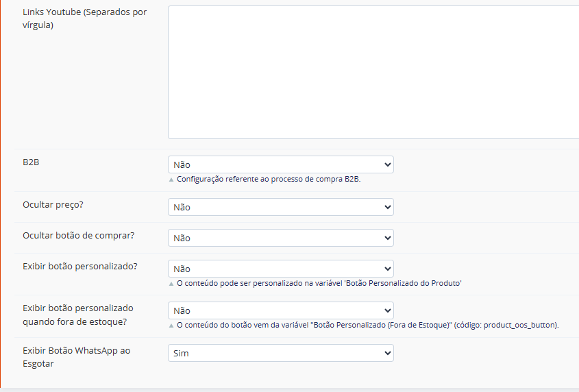
Task: Open the Ocultar preço dropdown
Action: coord(281,207)
